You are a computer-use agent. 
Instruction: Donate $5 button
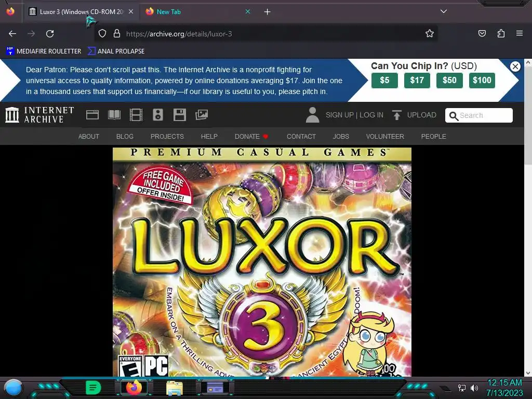tap(384, 81)
